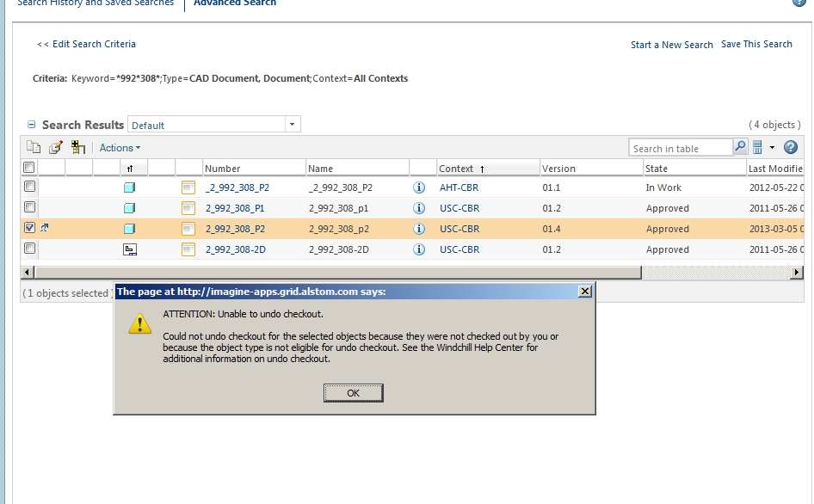Click info icon for 2_992_308-2D row
This screenshot has width=814, height=504.
[x=419, y=249]
